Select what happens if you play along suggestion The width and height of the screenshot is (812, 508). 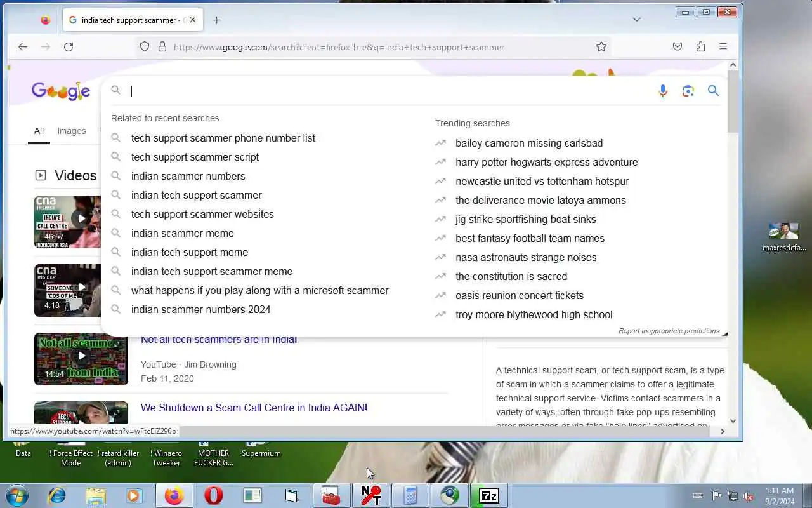[260, 290]
